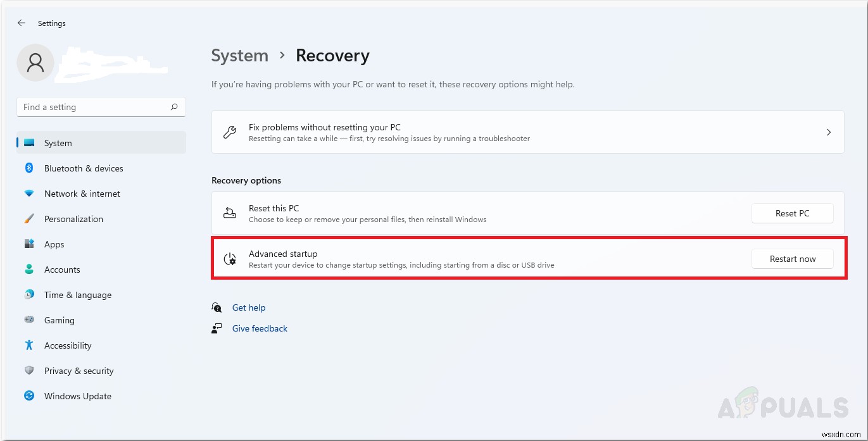
Task: Expand Fix problems without resetting chevron
Action: (829, 132)
